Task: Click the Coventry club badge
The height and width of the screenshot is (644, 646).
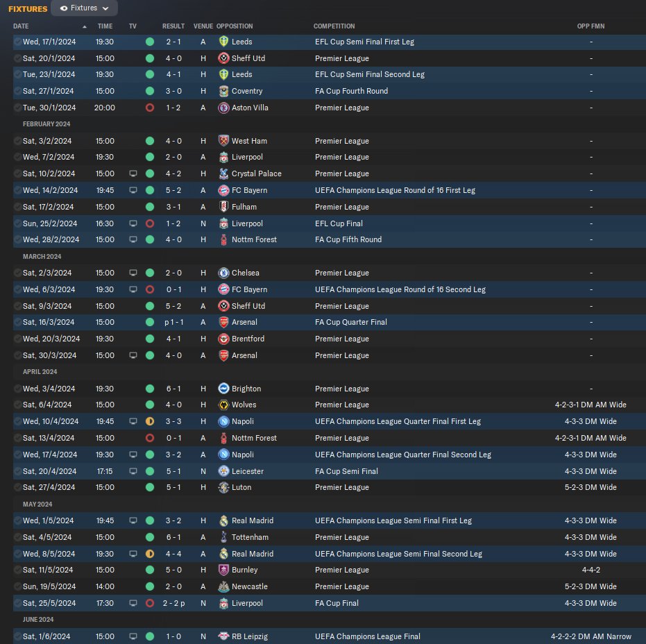Action: 223,91
